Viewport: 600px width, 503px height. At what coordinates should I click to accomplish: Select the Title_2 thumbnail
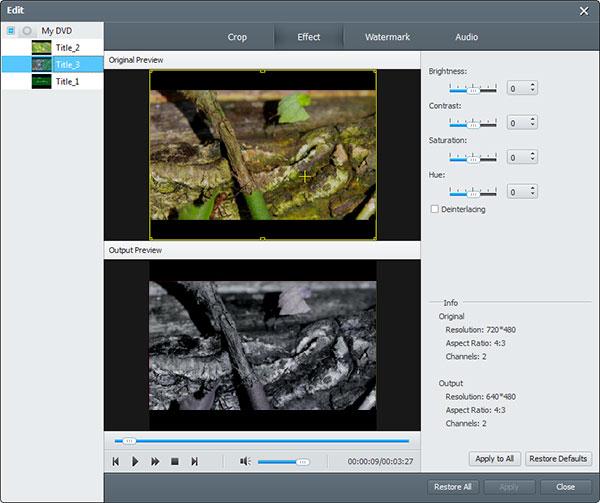41,48
